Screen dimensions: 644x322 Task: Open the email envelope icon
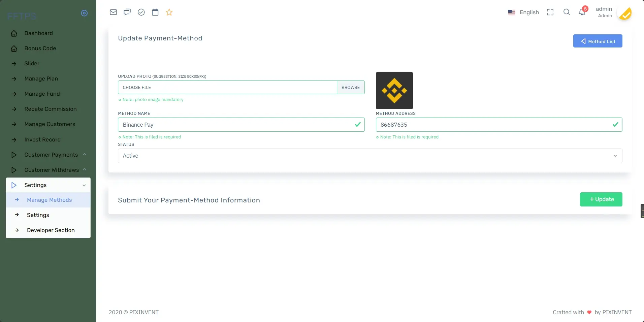coord(113,12)
